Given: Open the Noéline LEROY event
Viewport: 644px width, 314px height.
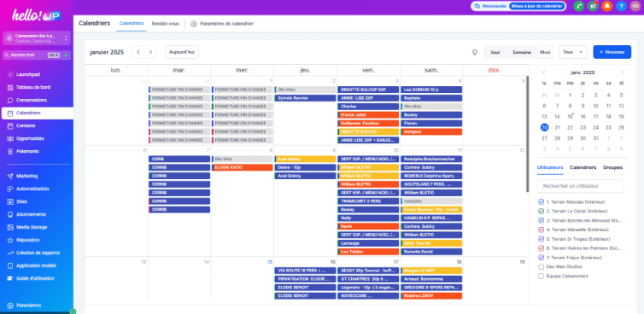Looking at the screenshot, I should pyautogui.click(x=431, y=295).
